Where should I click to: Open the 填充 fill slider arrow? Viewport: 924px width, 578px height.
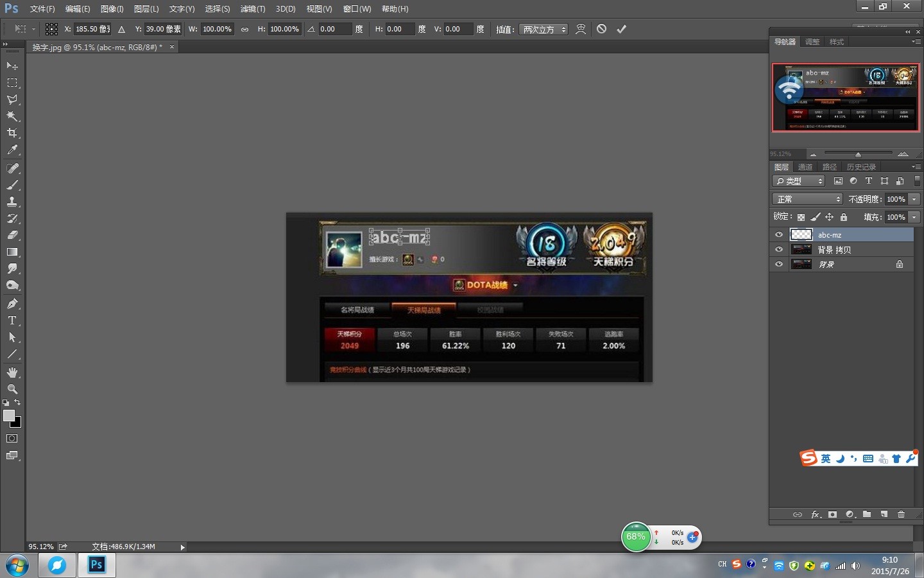tap(914, 217)
